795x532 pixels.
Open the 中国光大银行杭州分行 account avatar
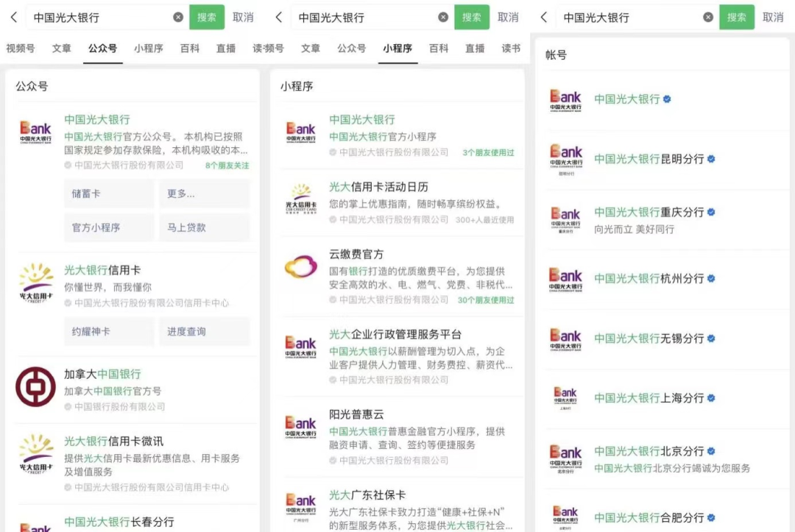(x=566, y=279)
